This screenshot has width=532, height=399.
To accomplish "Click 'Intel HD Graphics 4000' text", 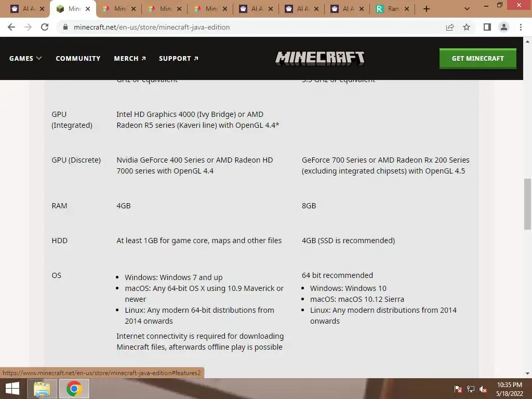I will click(x=198, y=120).
